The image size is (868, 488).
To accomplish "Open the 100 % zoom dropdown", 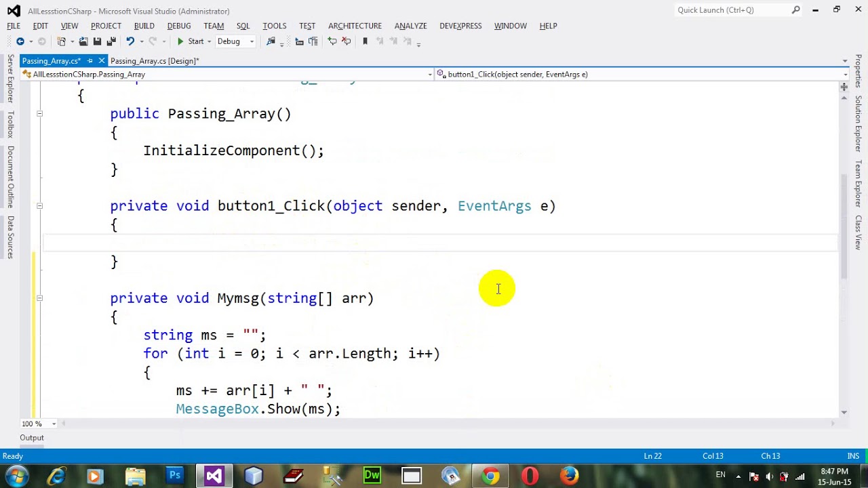I will coord(54,424).
